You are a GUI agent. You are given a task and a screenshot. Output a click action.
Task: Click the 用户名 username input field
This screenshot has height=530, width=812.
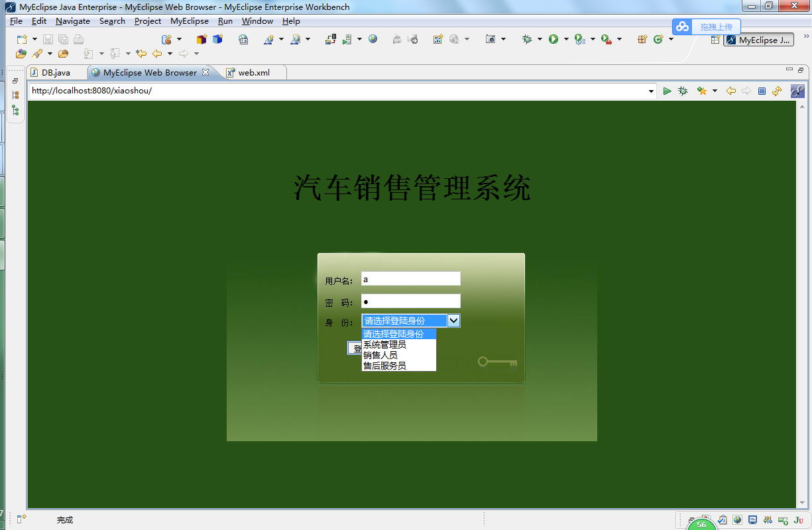[410, 279]
